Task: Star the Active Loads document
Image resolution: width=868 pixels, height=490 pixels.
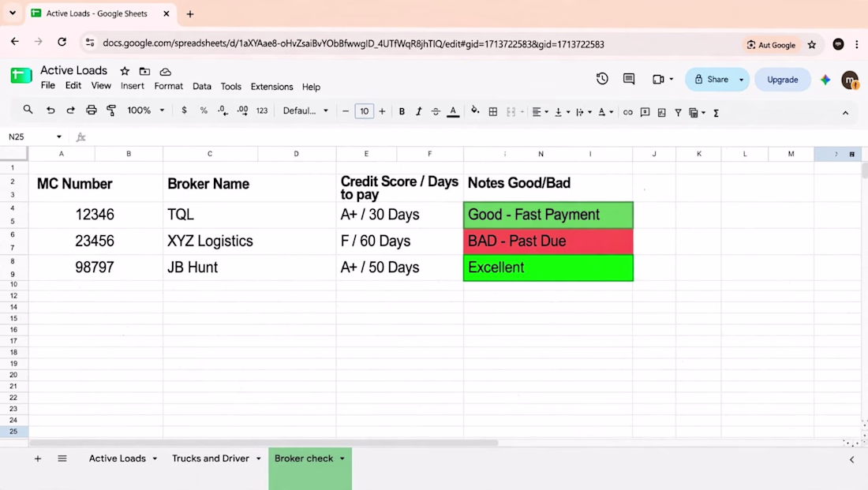Action: point(125,72)
